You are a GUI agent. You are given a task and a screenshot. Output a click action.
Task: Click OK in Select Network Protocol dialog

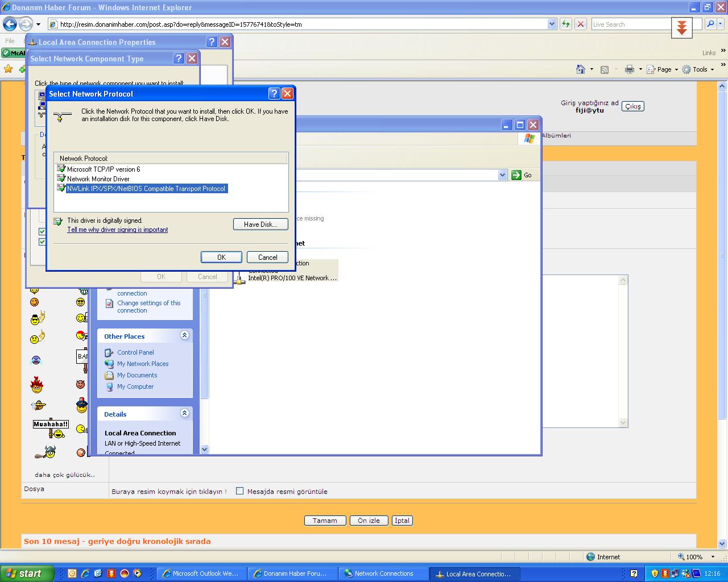click(x=221, y=257)
